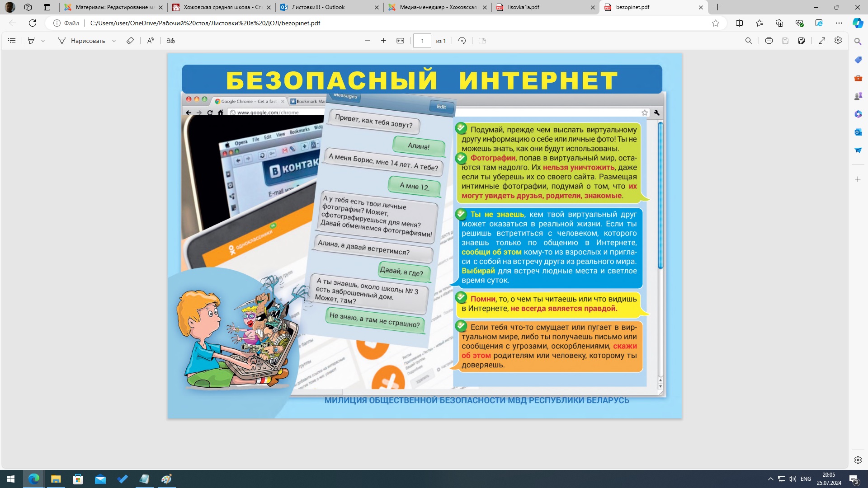
Task: Reload the current page
Action: (x=33, y=23)
